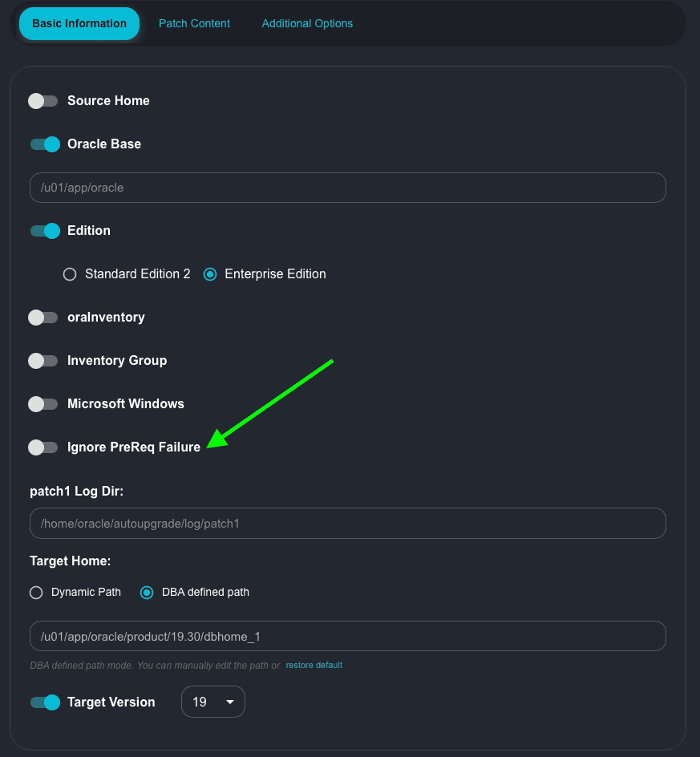Viewport: 700px width, 757px height.
Task: Enable the Microsoft Windows toggle
Action: tap(43, 404)
